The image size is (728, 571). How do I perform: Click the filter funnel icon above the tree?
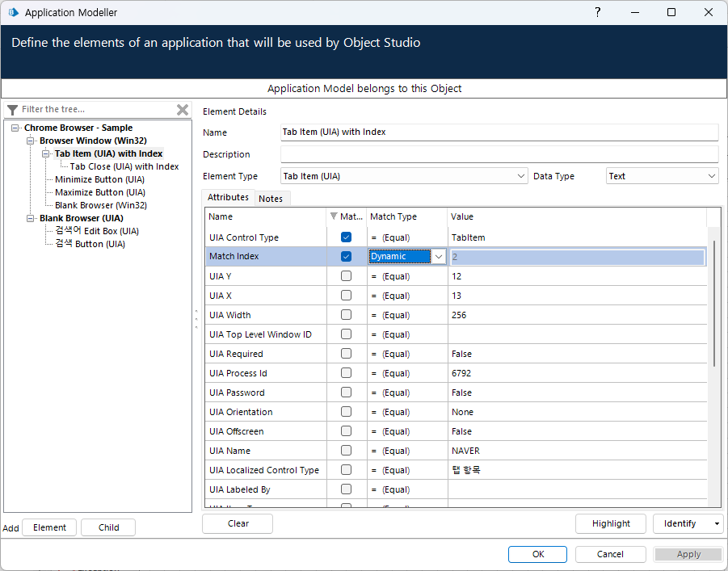(12, 110)
